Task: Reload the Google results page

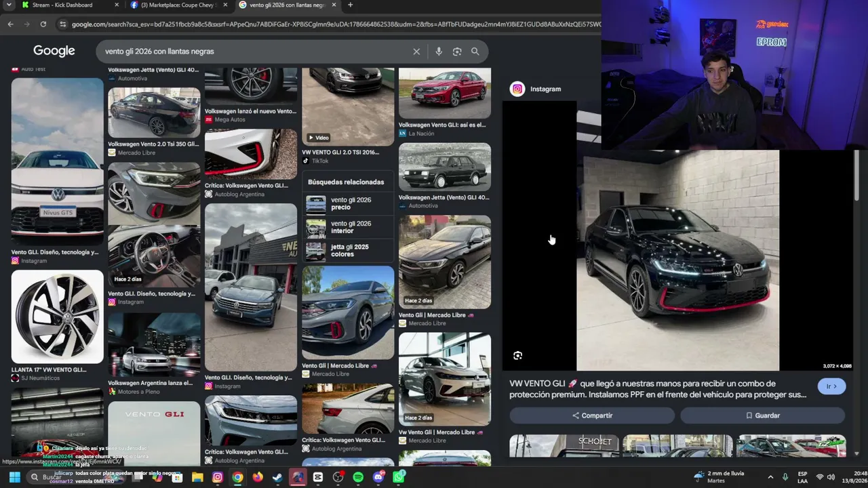Action: coord(43,24)
